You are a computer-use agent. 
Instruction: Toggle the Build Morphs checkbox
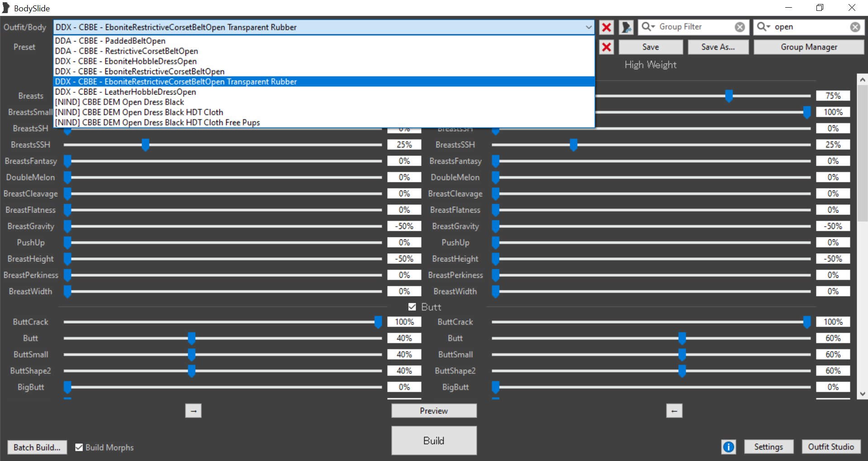[79, 447]
